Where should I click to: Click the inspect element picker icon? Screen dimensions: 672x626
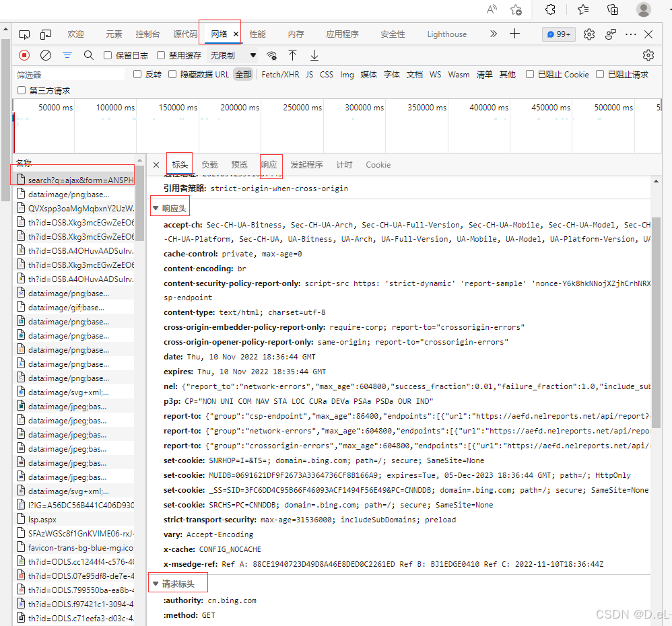(24, 34)
